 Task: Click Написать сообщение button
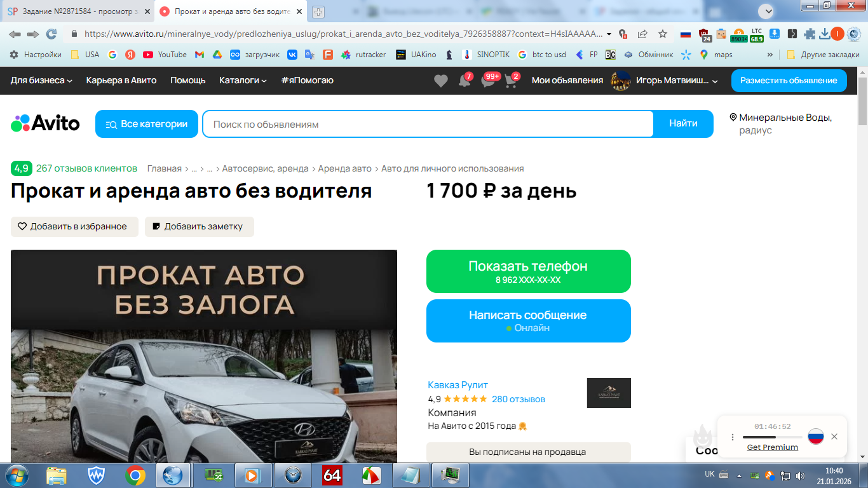(x=529, y=321)
